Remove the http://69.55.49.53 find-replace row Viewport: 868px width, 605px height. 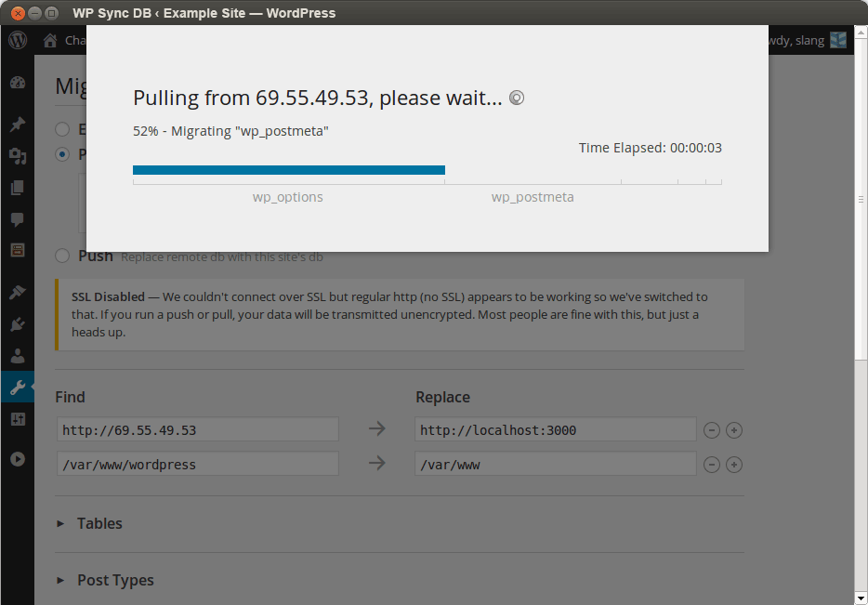click(x=711, y=430)
